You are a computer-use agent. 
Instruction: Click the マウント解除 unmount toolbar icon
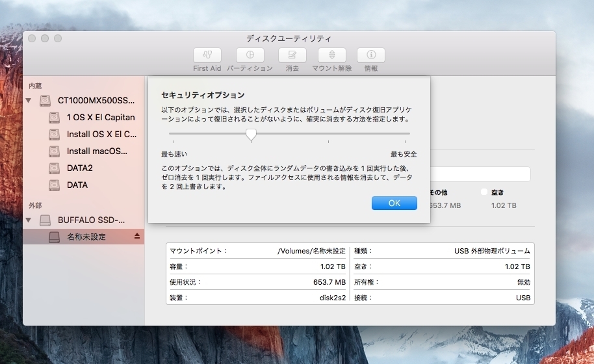(x=331, y=55)
